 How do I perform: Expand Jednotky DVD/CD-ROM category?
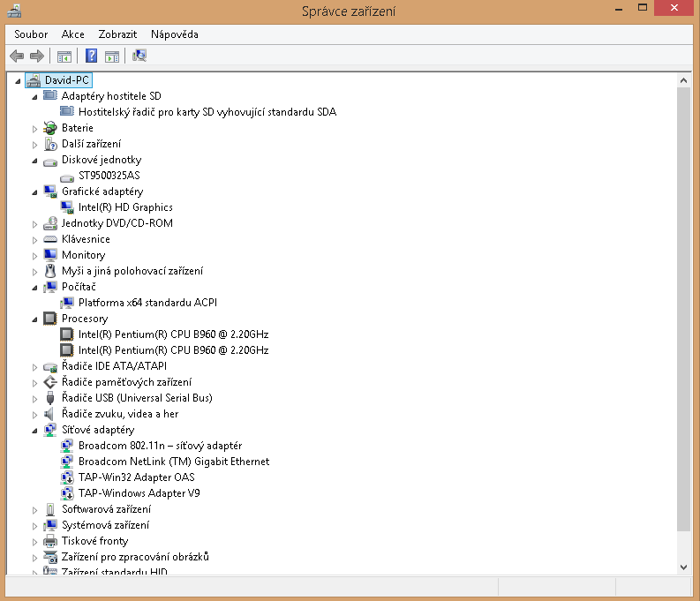(34, 224)
